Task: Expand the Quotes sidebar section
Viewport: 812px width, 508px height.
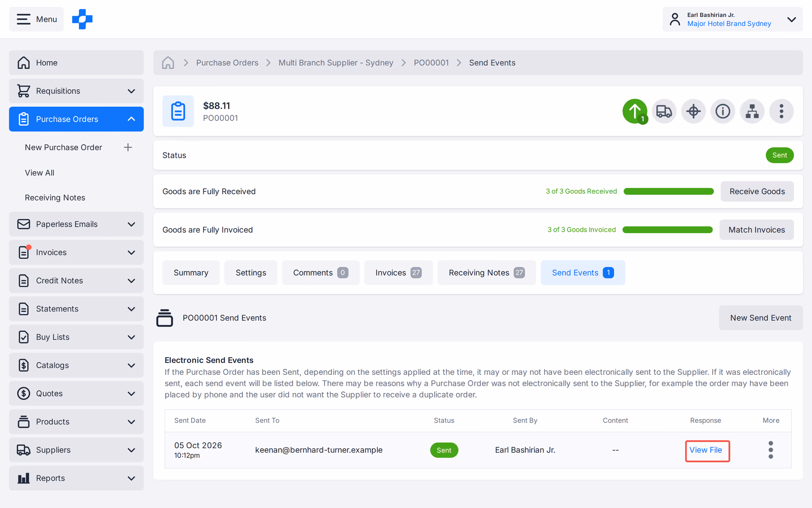Action: click(x=77, y=394)
